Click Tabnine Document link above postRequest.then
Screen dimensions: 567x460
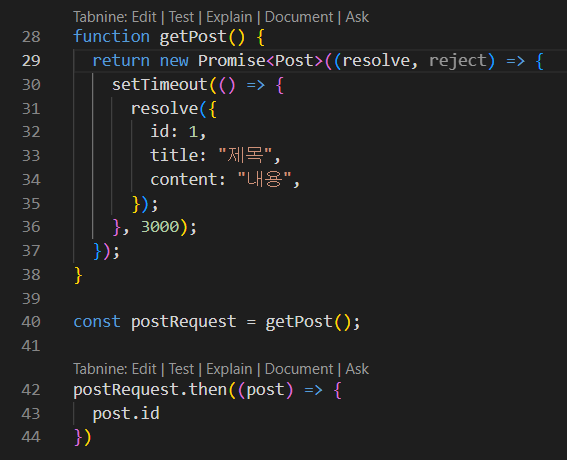coord(299,369)
